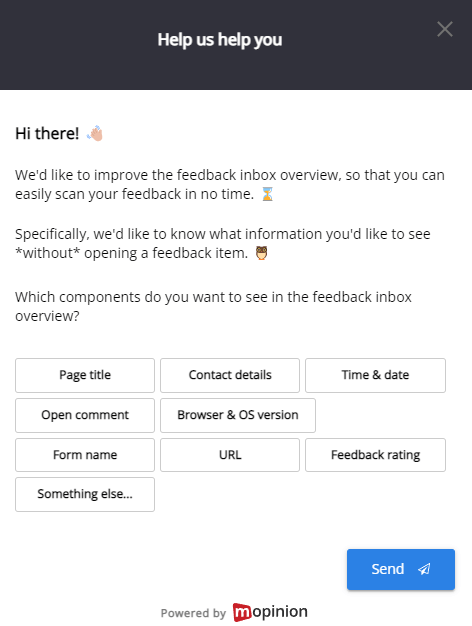
Task: Toggle the Feedback rating option
Action: [375, 455]
